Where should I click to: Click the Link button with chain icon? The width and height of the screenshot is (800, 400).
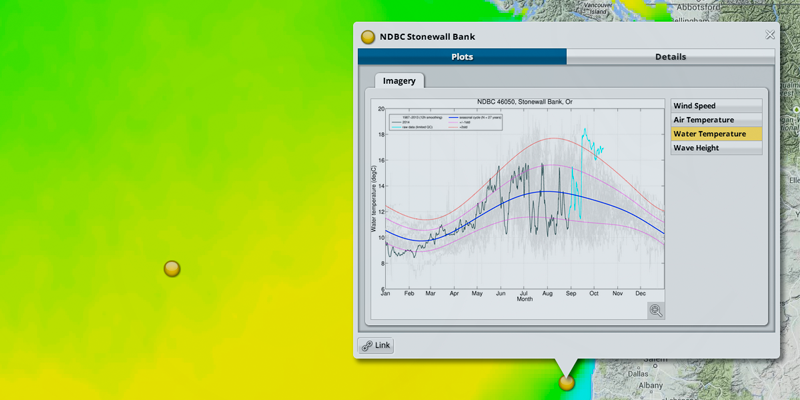click(376, 346)
